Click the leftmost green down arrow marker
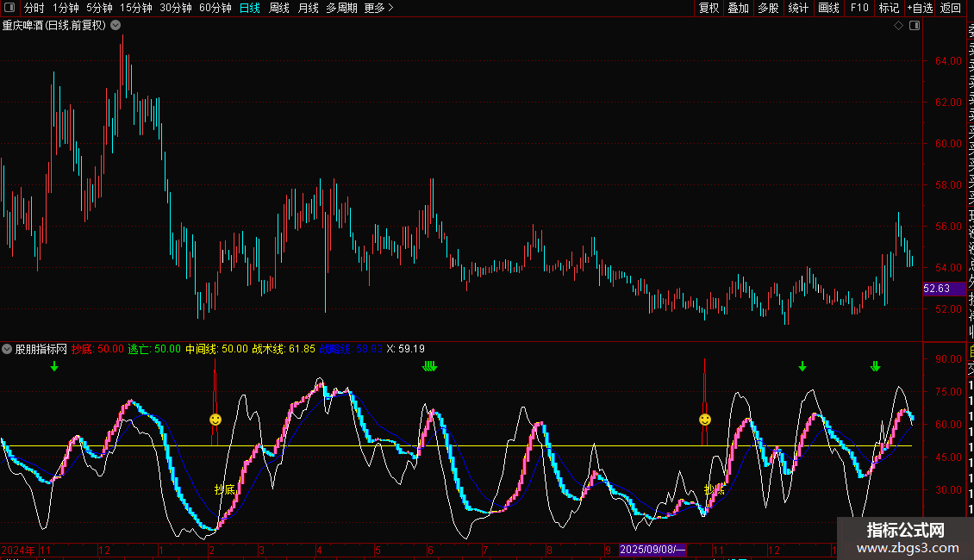The image size is (974, 560). (x=54, y=367)
